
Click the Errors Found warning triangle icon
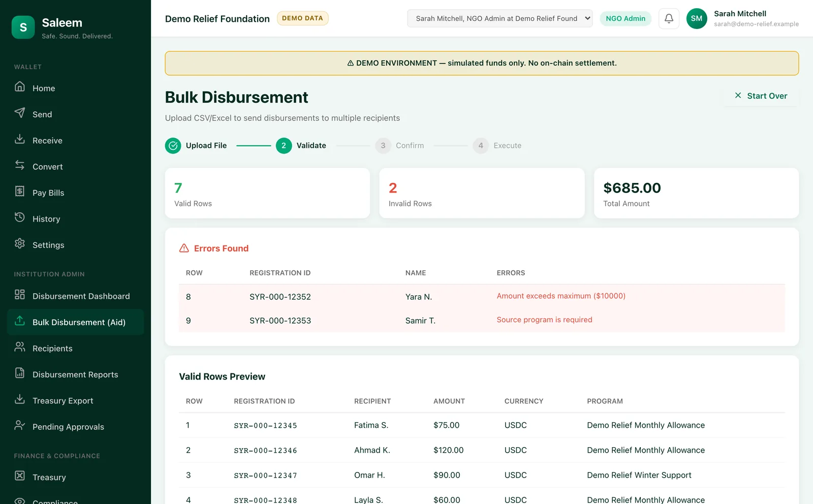tap(184, 248)
